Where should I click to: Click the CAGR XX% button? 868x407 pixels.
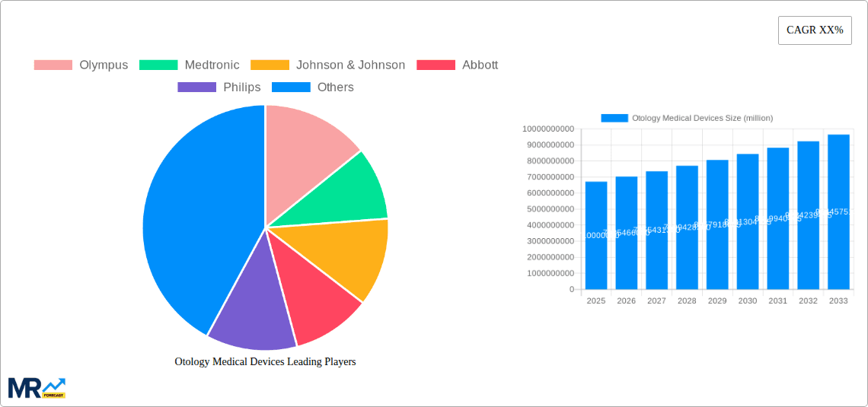(815, 30)
